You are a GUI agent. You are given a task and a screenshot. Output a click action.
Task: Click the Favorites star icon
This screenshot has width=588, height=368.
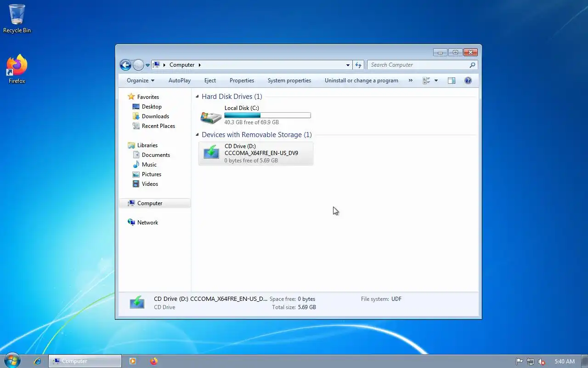pyautogui.click(x=131, y=97)
